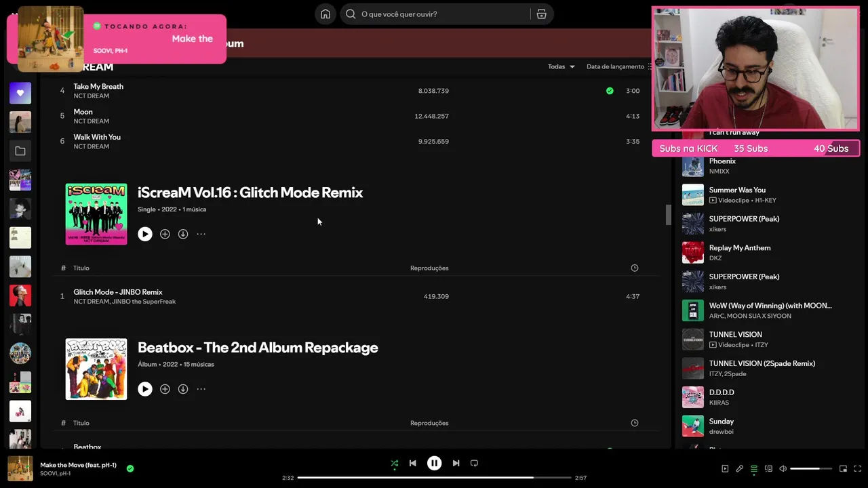This screenshot has width=868, height=488.
Task: Open iScreaM Vol.16 album cover
Action: 96,214
